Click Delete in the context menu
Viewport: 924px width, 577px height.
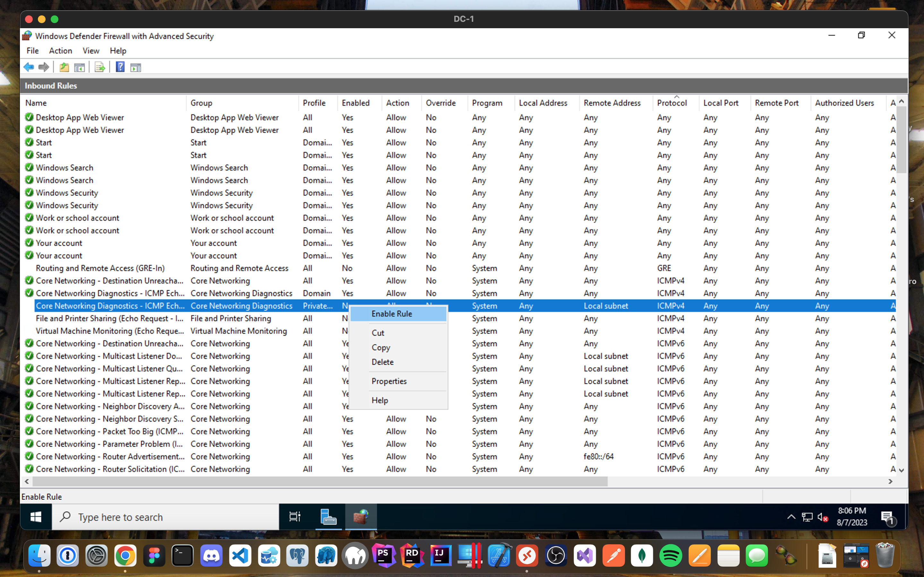coord(382,362)
